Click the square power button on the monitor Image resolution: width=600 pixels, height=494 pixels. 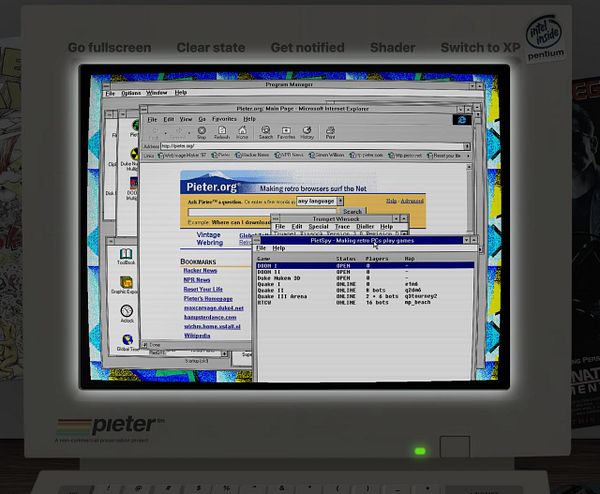[455, 447]
